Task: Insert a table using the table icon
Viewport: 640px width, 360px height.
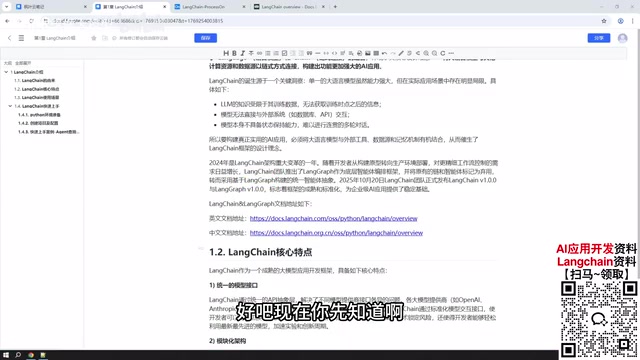Action: pyautogui.click(x=376, y=53)
